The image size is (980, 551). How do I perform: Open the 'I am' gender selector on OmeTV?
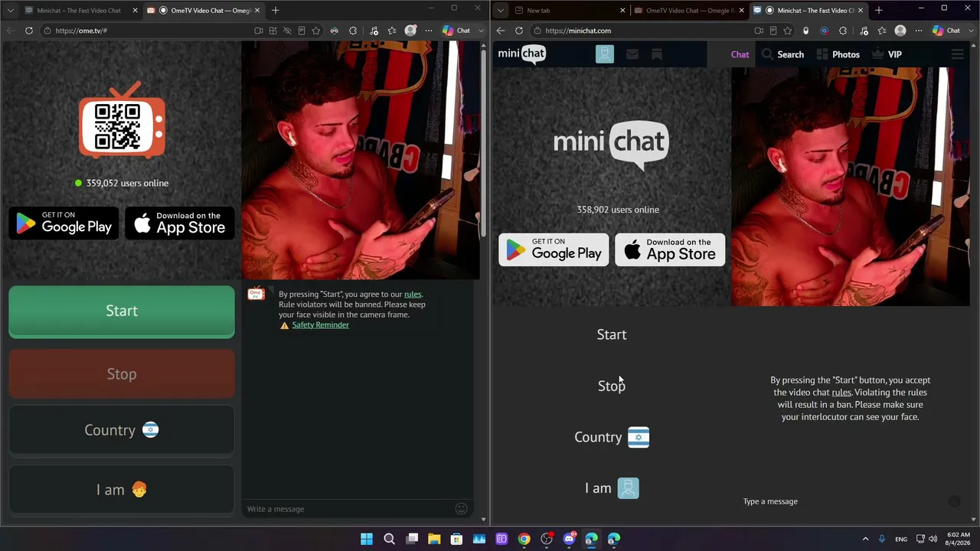click(x=122, y=490)
